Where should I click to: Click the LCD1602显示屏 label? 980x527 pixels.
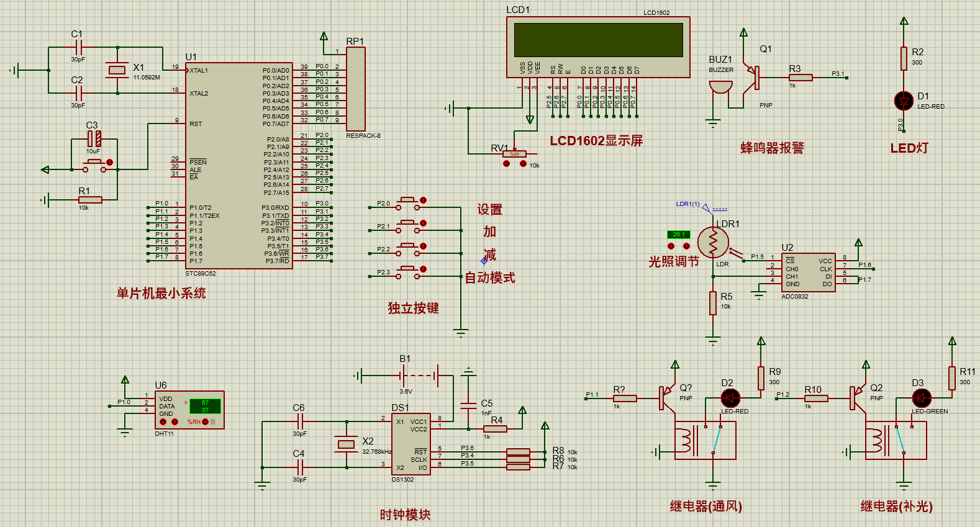(x=596, y=141)
